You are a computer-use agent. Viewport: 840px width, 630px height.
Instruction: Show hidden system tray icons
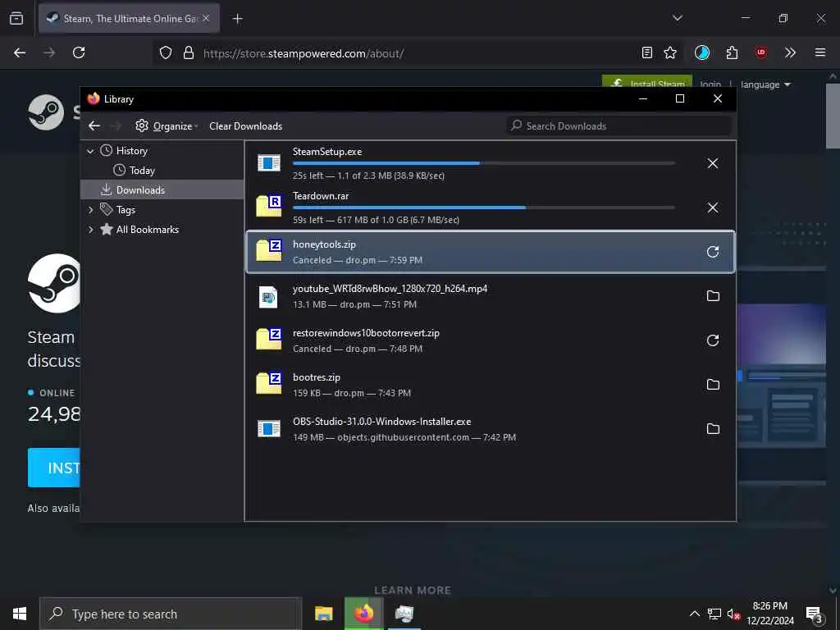tap(694, 614)
